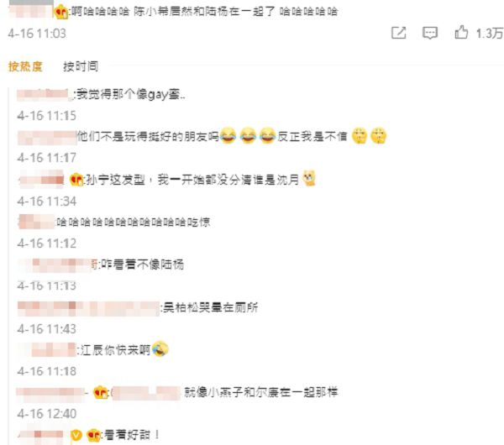Click the 4-16 12:40 comment timestamp
Screen dimensions: 504x445
pyautogui.click(x=47, y=413)
